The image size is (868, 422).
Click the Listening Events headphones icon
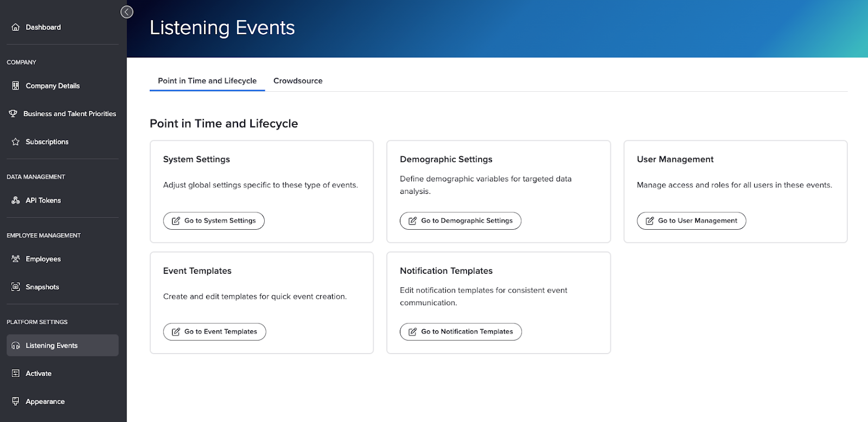coord(15,345)
